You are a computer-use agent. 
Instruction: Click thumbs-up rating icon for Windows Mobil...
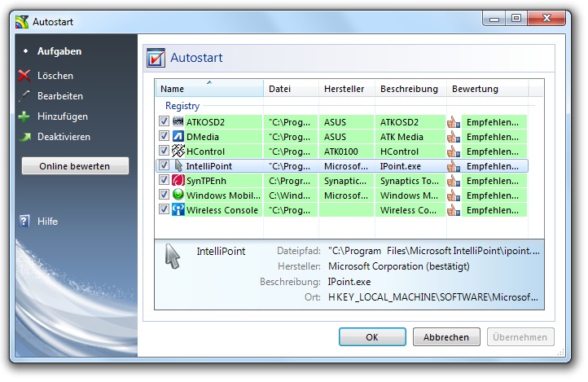454,195
